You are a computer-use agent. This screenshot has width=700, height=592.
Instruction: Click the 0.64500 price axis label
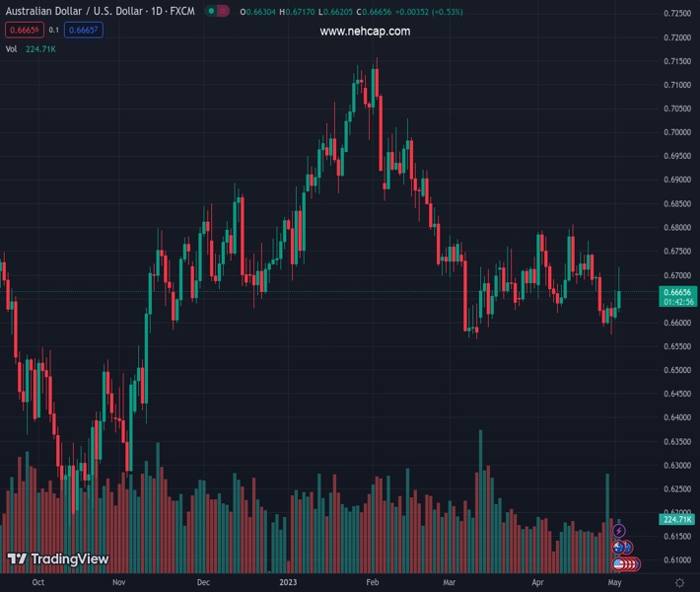click(x=677, y=394)
